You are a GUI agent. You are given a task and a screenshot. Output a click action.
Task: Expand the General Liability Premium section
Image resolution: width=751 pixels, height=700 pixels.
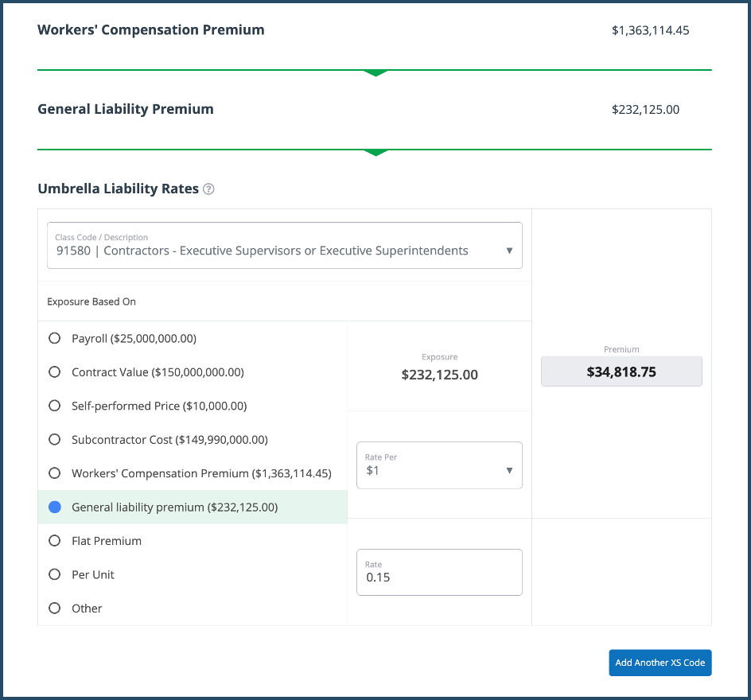tap(375, 152)
